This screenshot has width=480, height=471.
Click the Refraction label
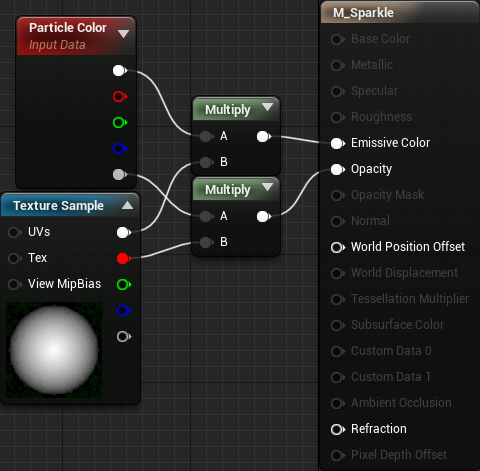click(379, 429)
